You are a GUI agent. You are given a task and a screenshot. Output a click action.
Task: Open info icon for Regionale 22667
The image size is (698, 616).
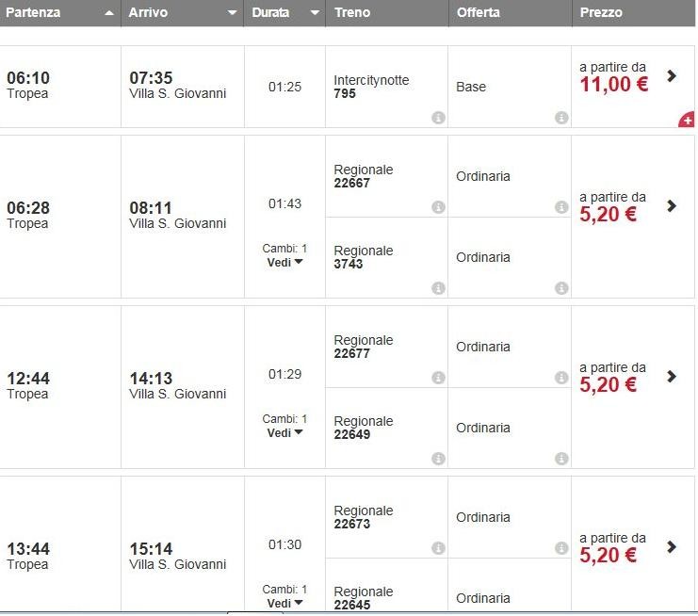[438, 207]
